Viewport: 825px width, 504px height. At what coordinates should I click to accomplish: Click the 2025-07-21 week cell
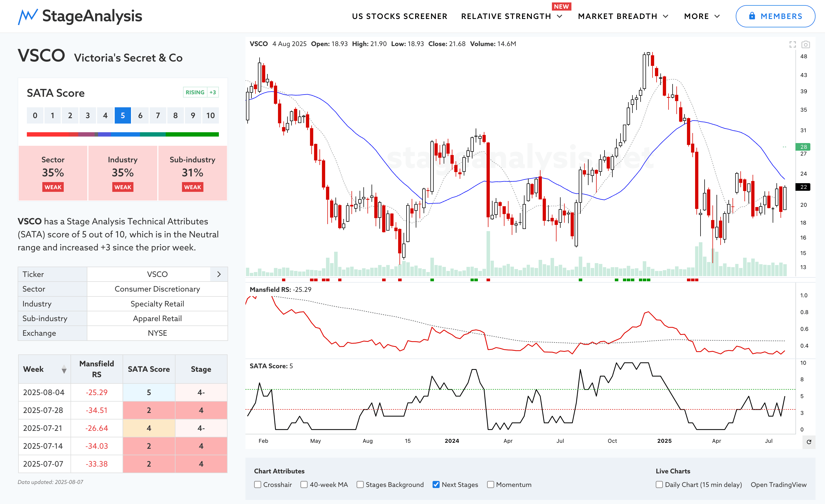(44, 428)
